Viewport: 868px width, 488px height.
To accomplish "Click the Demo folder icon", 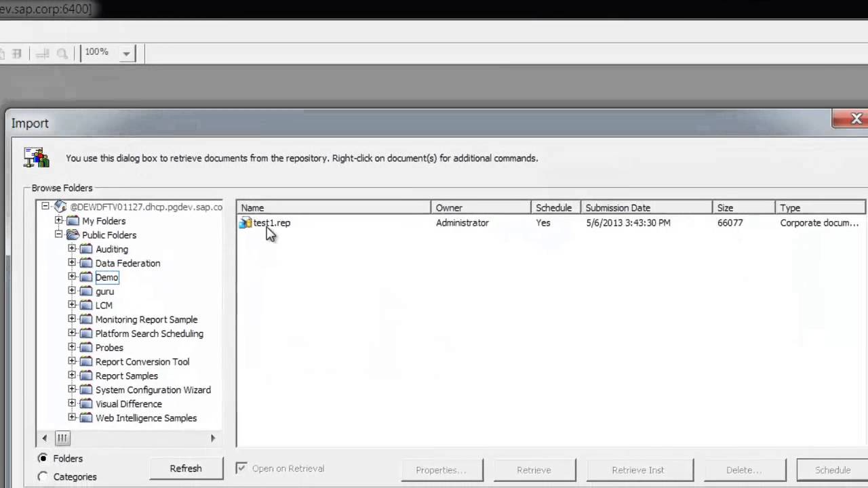I will [86, 277].
